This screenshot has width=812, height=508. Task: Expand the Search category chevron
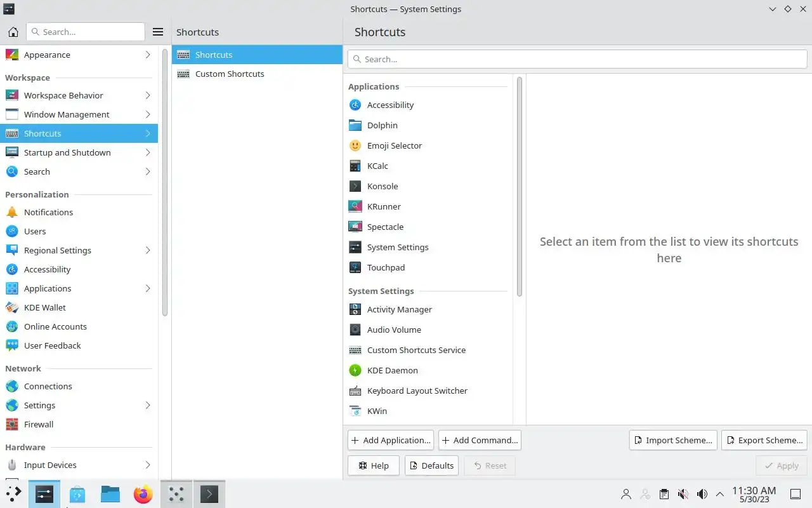point(148,171)
